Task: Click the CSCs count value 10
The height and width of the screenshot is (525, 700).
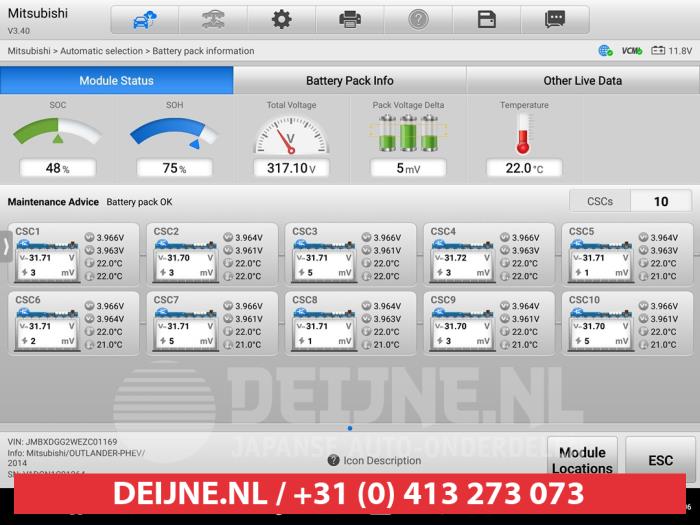Action: [661, 201]
